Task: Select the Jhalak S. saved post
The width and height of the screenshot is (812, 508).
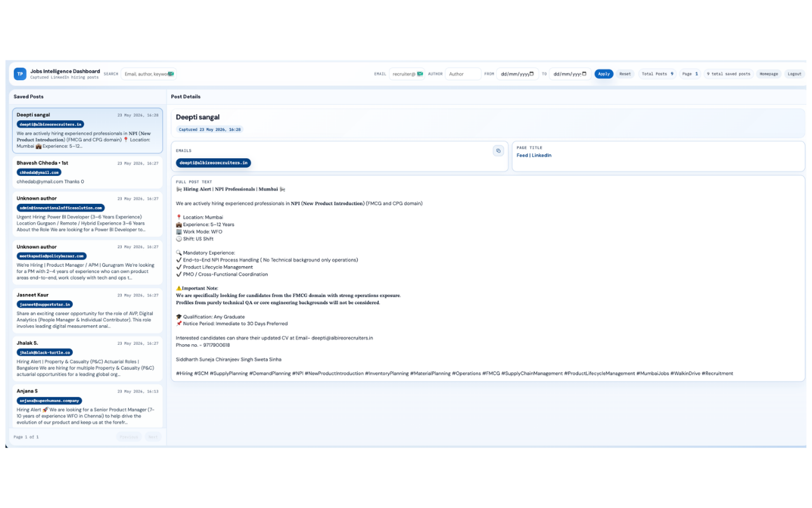Action: coord(88,359)
